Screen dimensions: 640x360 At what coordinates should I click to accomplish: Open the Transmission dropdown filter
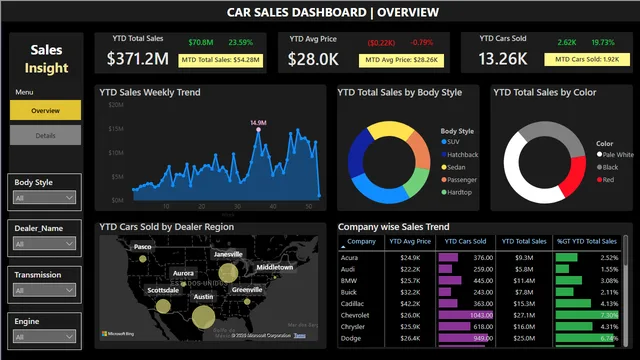click(x=44, y=290)
